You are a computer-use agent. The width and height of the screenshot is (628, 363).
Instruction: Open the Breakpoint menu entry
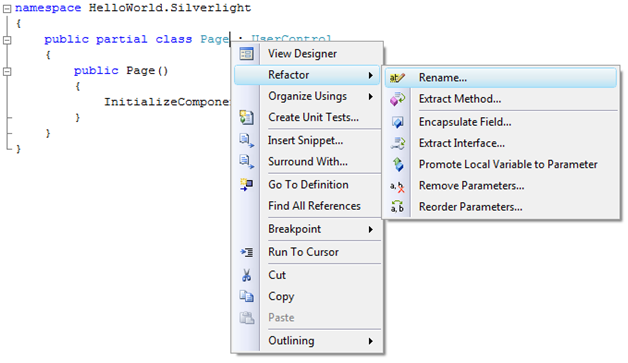pos(307,229)
